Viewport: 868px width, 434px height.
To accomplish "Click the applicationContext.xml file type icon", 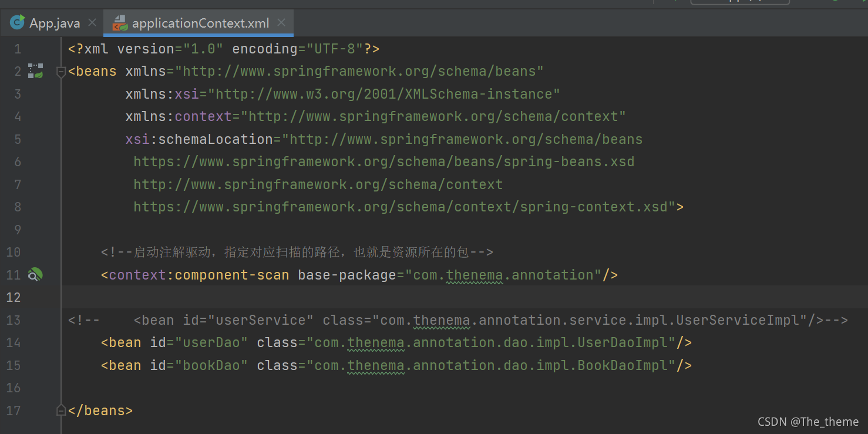I will 120,23.
